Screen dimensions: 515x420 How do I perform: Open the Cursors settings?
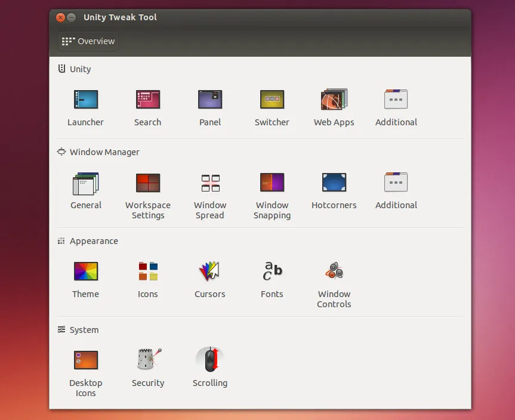point(209,272)
